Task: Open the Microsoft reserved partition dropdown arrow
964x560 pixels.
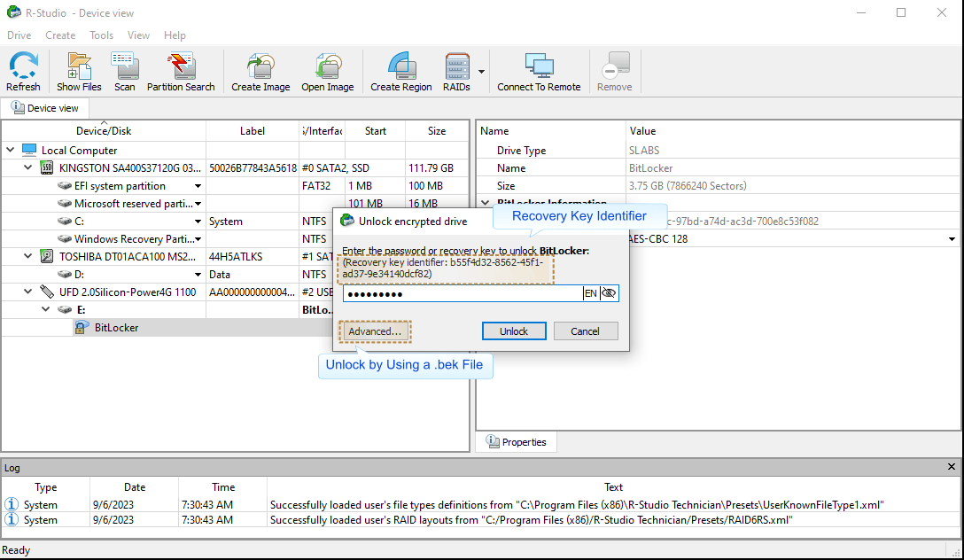Action: tap(198, 204)
